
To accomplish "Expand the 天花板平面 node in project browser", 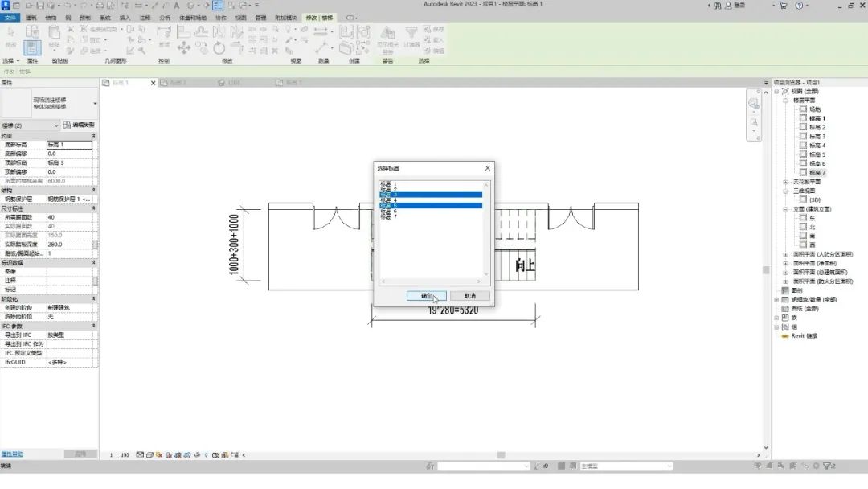I will (x=785, y=183).
